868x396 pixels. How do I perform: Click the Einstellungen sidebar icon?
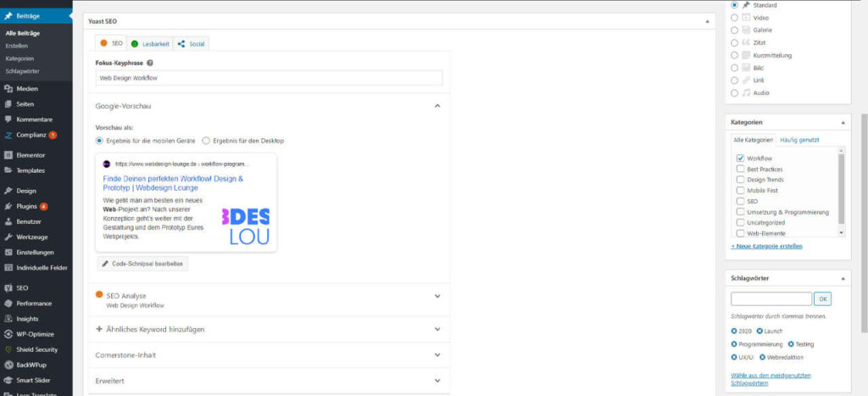pyautogui.click(x=8, y=253)
